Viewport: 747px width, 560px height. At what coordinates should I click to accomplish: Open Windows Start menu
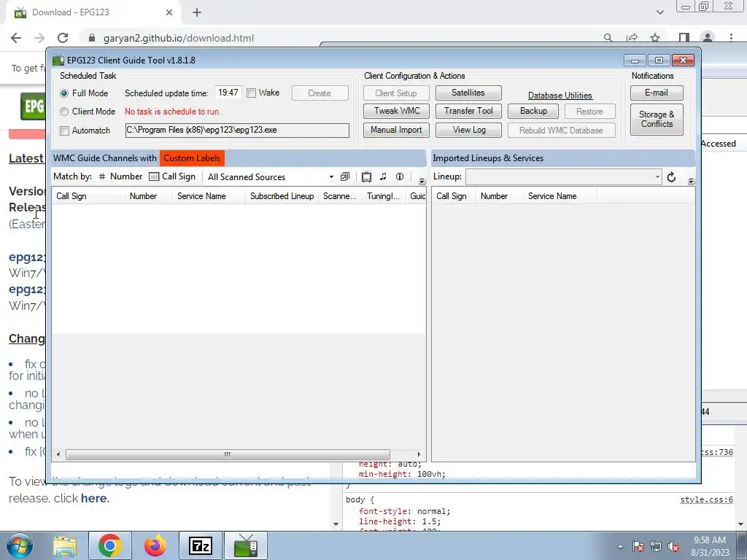coord(19,545)
